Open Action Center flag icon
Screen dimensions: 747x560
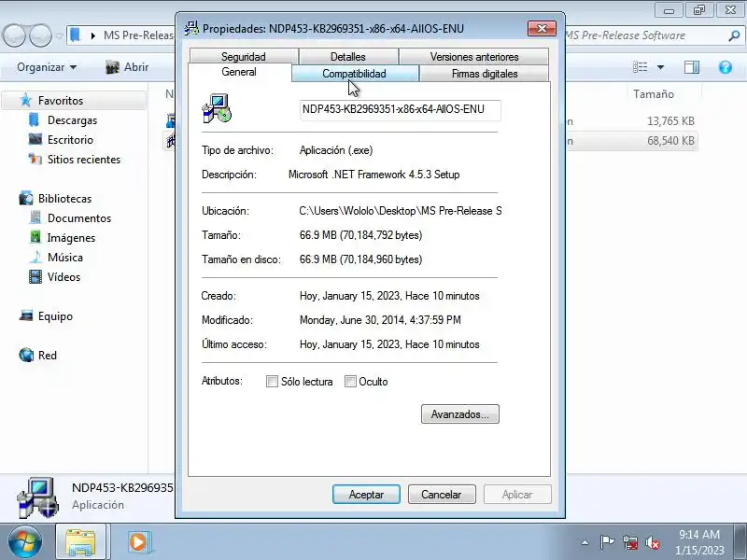tap(607, 542)
